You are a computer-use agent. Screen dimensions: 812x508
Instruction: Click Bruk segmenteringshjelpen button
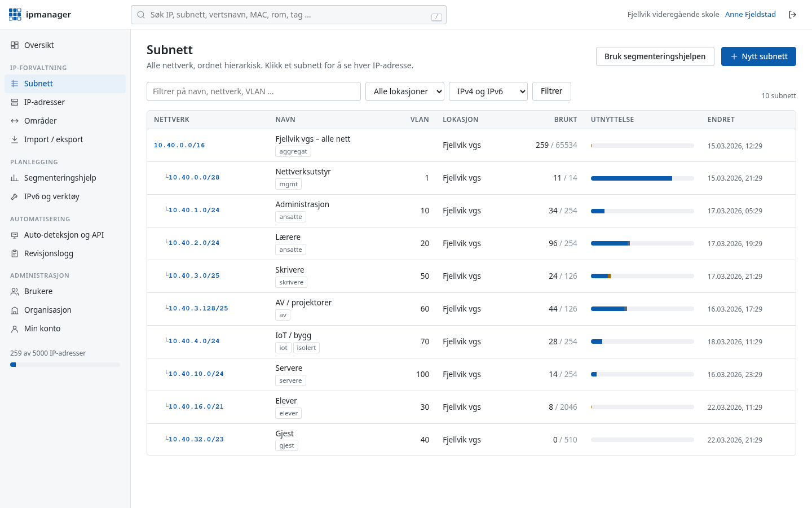655,56
